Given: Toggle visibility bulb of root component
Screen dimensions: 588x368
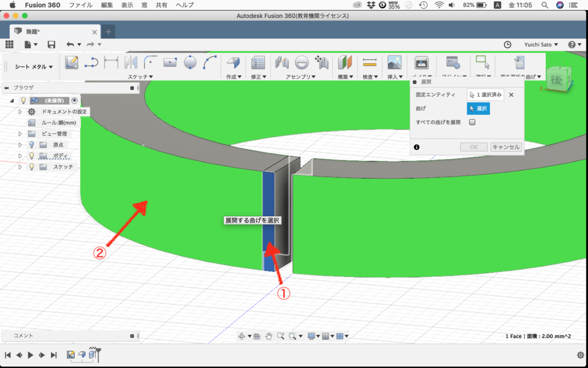Looking at the screenshot, I should pyautogui.click(x=23, y=101).
